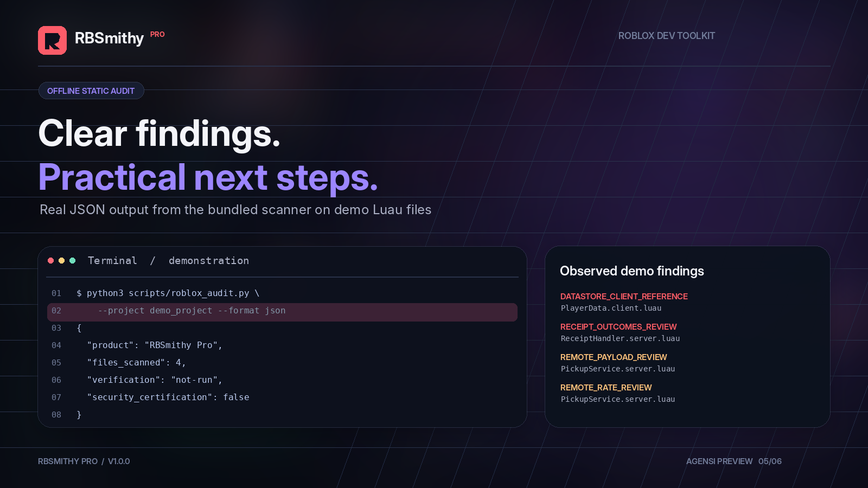The image size is (868, 488).
Task: Select the "files_scanned": 4 line
Action: pos(136,363)
